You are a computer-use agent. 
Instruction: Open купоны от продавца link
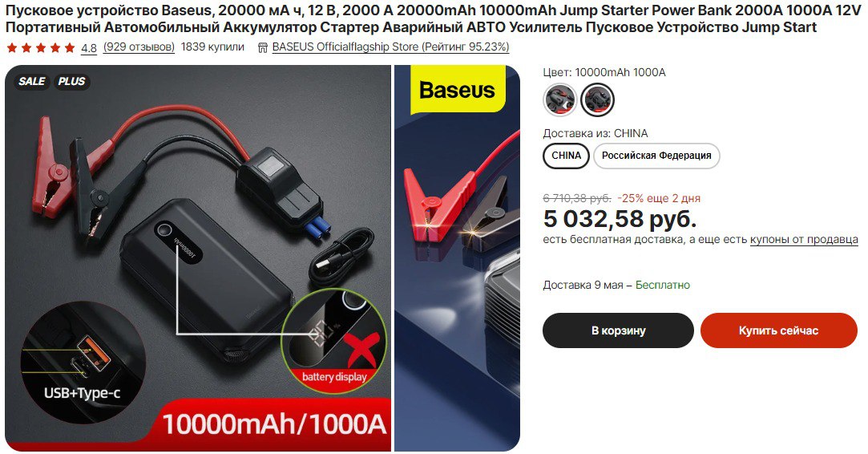pyautogui.click(x=804, y=240)
